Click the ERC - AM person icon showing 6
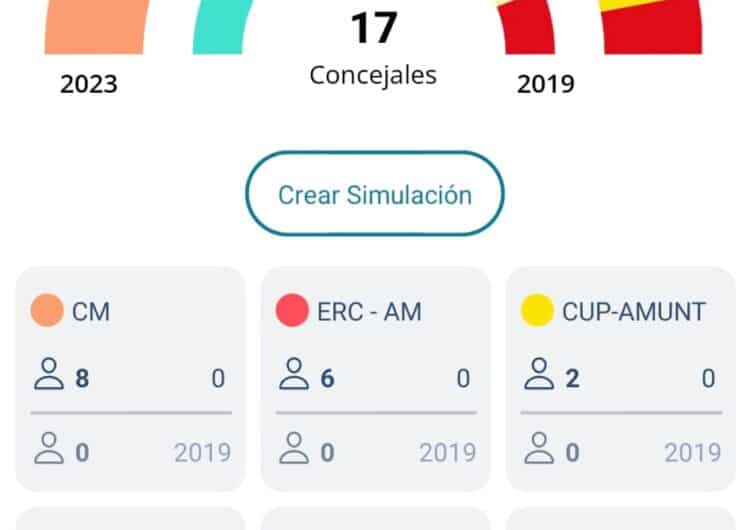750x530 pixels. click(x=293, y=377)
